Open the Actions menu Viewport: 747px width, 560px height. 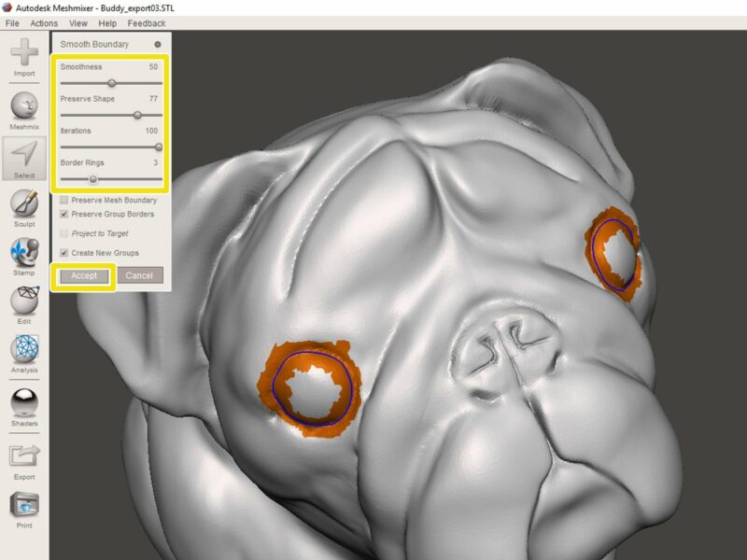tap(44, 23)
